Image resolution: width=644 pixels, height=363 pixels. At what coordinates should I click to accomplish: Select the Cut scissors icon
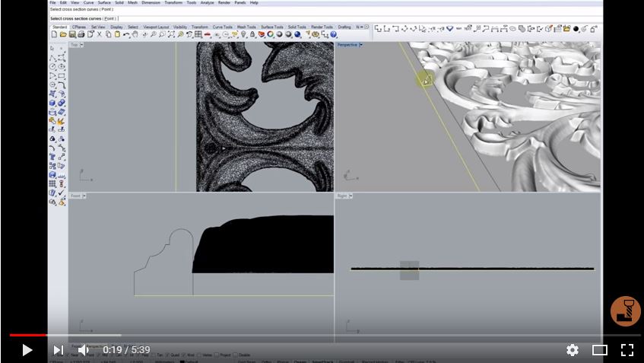tap(100, 34)
